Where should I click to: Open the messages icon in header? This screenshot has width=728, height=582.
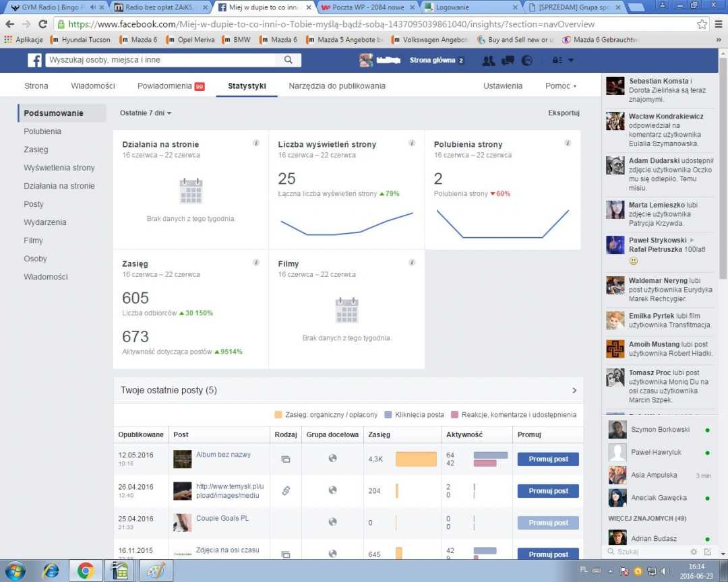tap(508, 60)
